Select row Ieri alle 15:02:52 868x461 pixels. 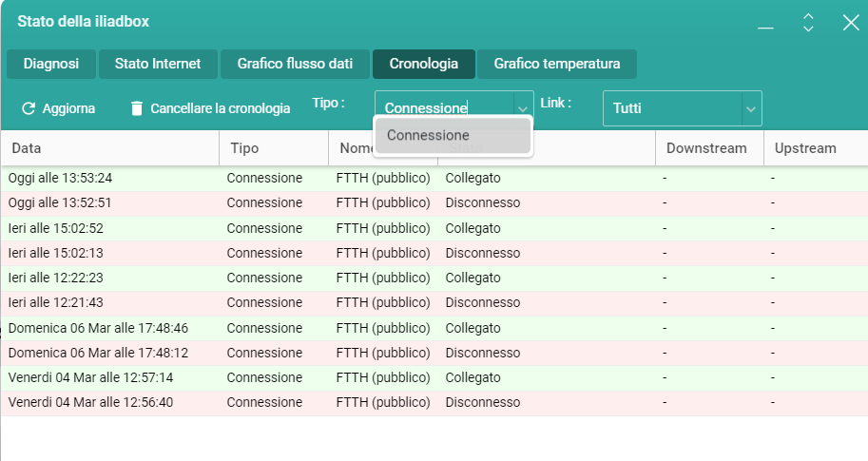coord(434,228)
